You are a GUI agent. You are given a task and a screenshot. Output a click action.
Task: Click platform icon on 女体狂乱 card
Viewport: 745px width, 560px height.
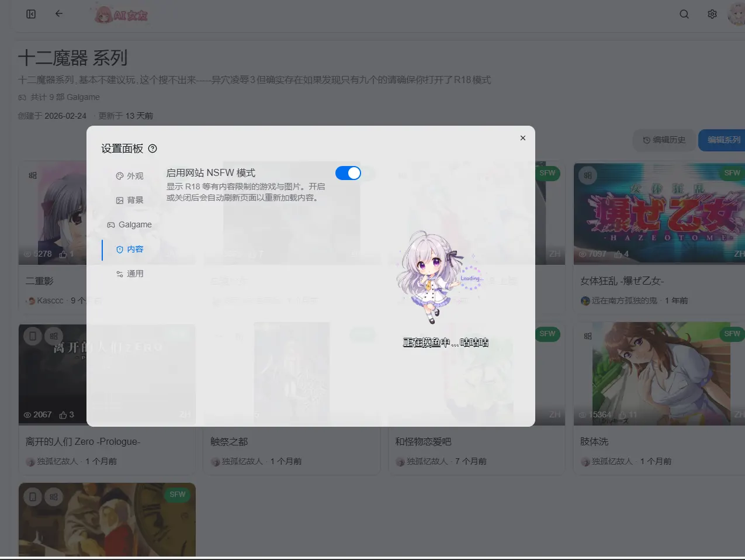click(x=588, y=175)
